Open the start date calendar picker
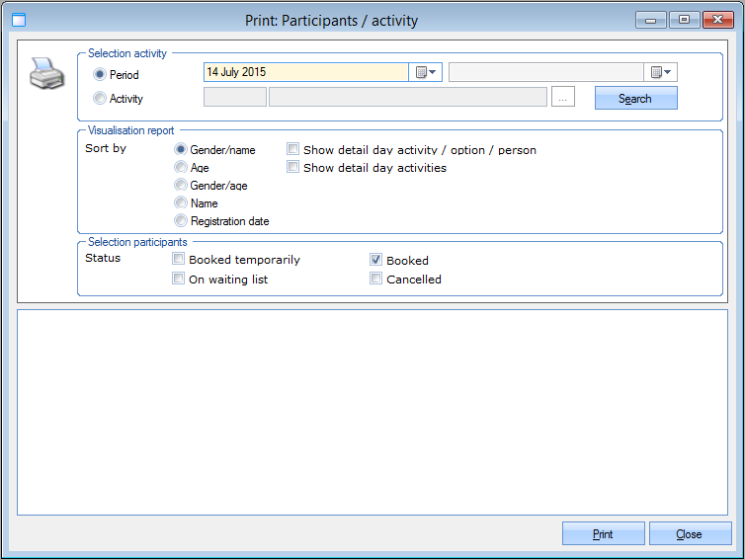 tap(426, 72)
